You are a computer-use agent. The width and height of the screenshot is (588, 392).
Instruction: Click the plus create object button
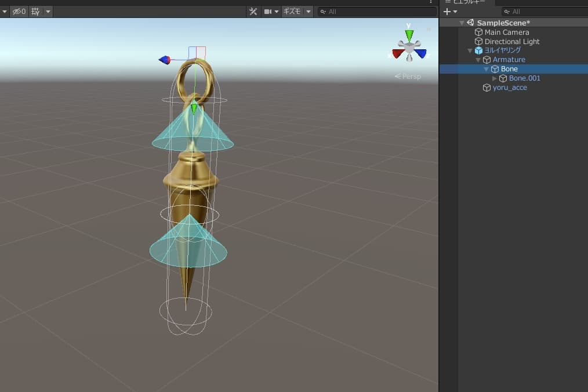(x=447, y=12)
